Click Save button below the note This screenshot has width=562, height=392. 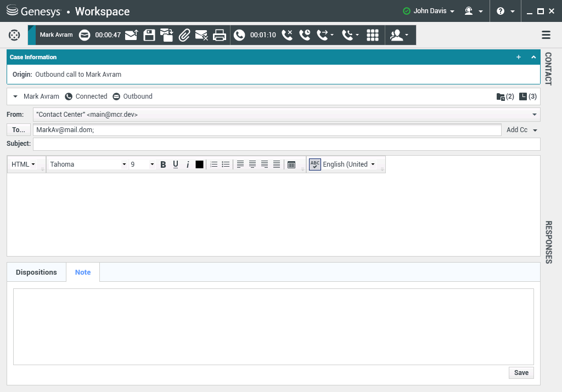(521, 373)
